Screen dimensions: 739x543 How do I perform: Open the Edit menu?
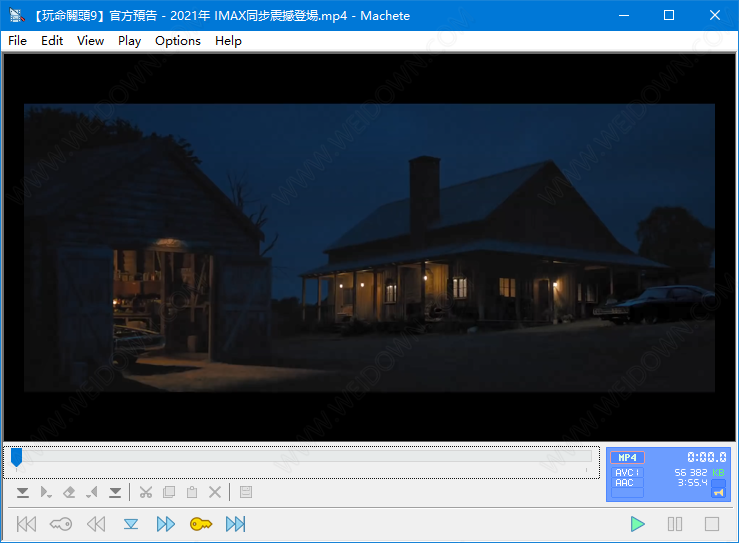(52, 41)
